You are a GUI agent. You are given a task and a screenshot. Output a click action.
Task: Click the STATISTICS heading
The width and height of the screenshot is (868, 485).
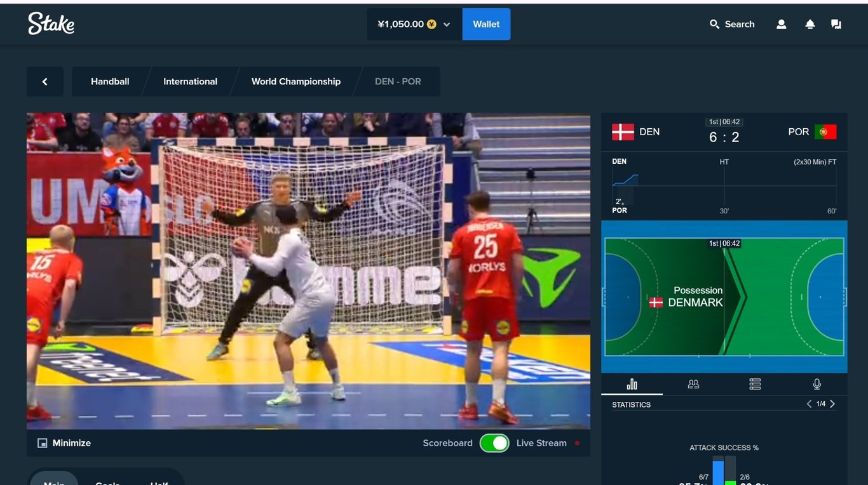631,404
